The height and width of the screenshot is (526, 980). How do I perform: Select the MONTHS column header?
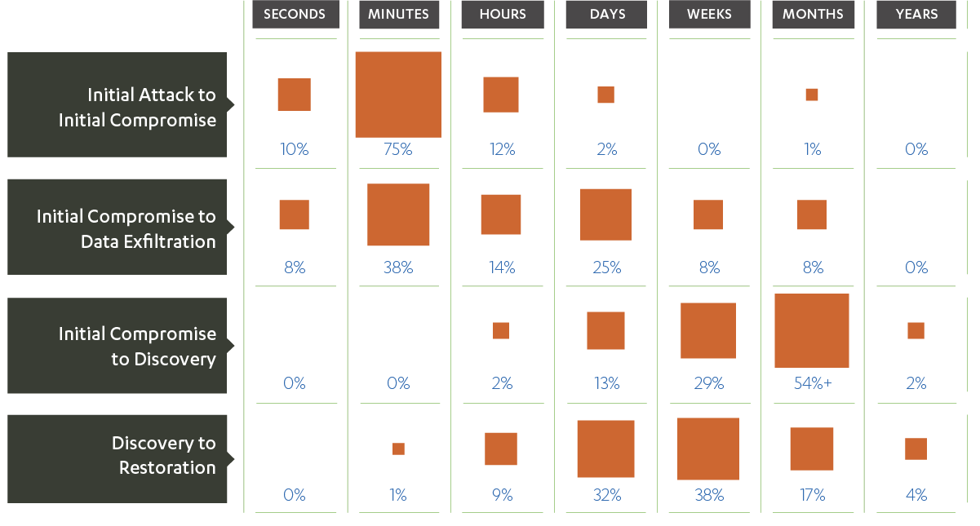pos(813,15)
